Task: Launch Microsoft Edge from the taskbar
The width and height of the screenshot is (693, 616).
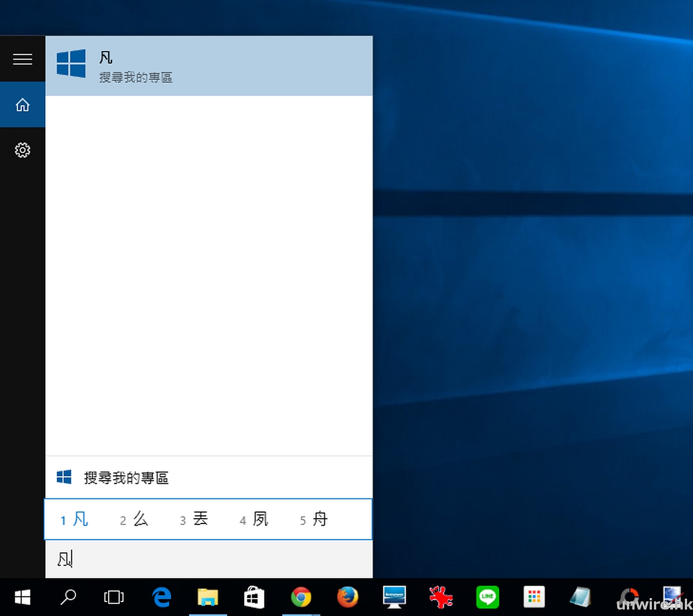Action: coord(161,597)
